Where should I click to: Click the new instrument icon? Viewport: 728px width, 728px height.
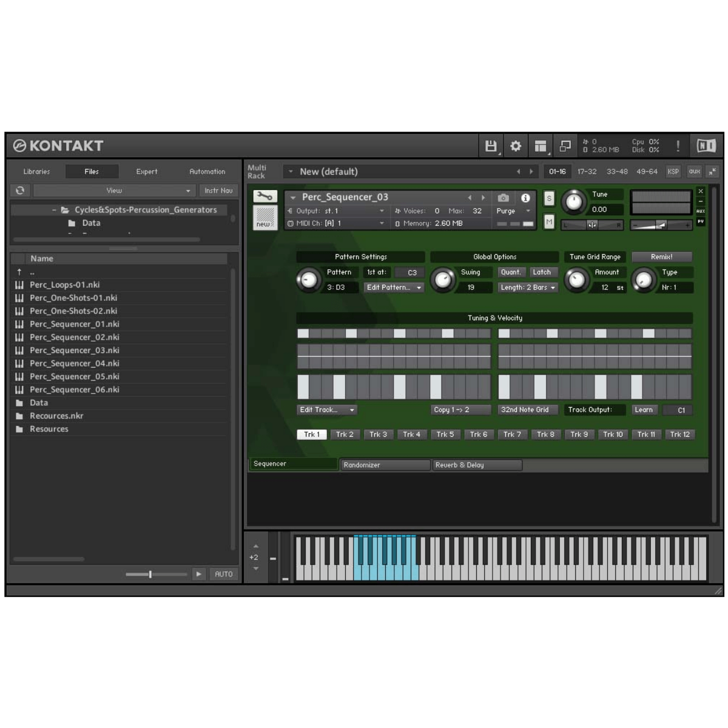(265, 218)
